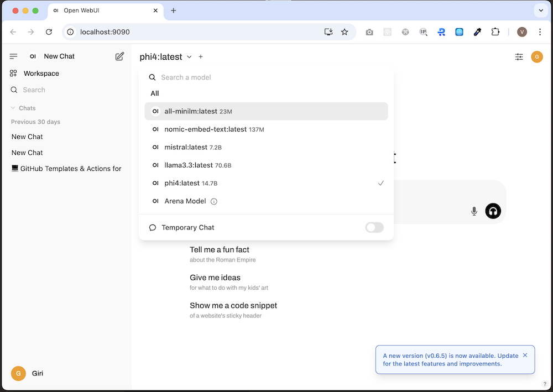Collapse the Chats section chevron

pyautogui.click(x=13, y=108)
